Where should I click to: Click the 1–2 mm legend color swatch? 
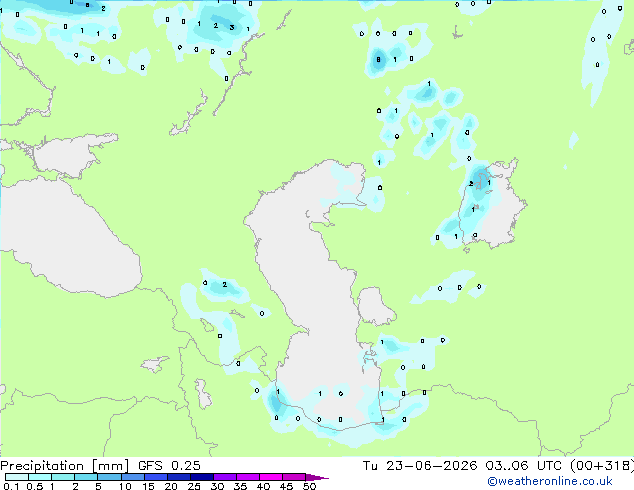[x=63, y=477]
